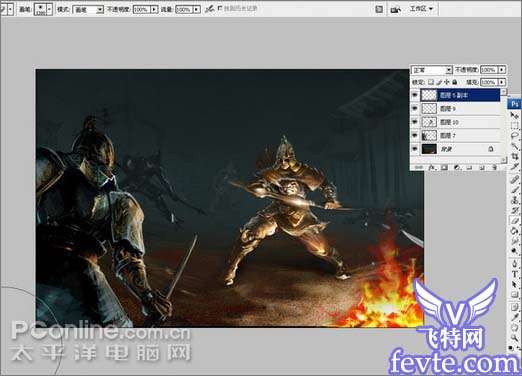Image resolution: width=522 pixels, height=376 pixels.
Task: Toggle lock transparent pixels
Action: (x=431, y=82)
